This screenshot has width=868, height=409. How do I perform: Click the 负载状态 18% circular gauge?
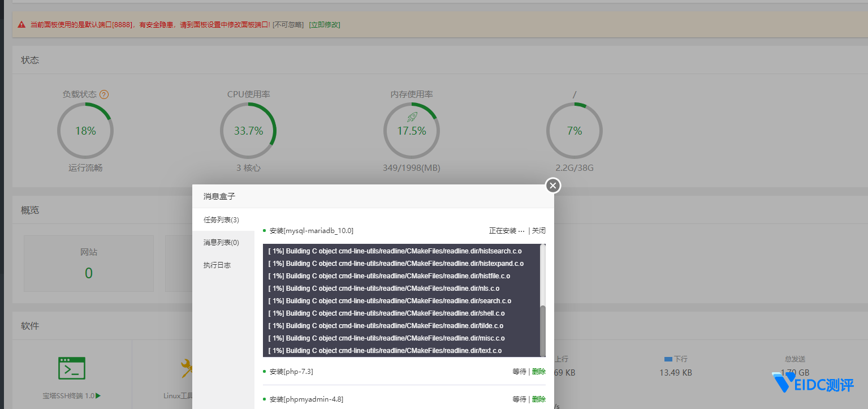point(85,131)
